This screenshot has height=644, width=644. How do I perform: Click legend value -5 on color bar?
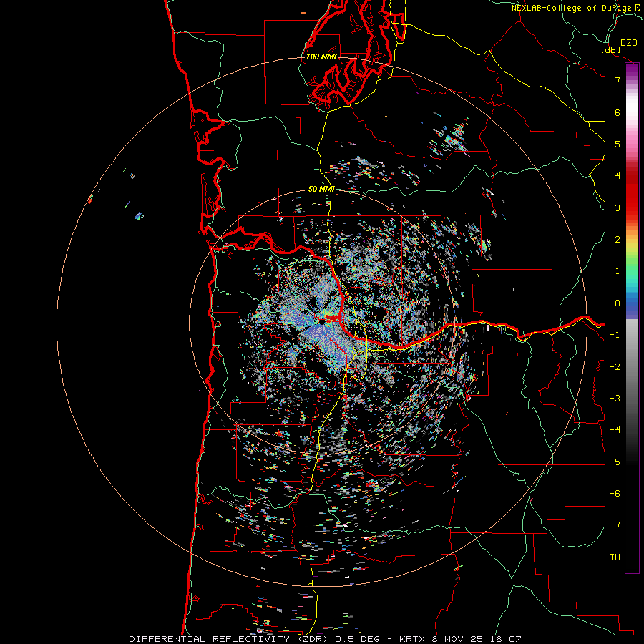tap(615, 462)
